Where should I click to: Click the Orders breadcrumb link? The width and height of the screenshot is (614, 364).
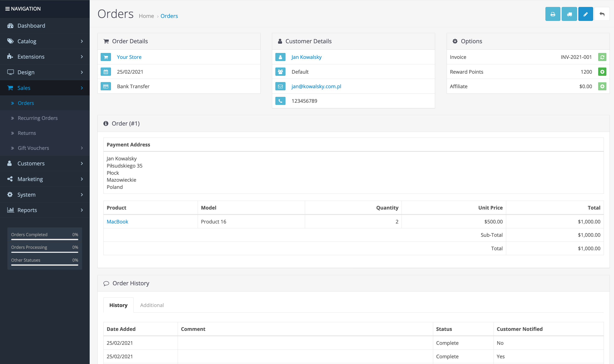[x=169, y=16]
